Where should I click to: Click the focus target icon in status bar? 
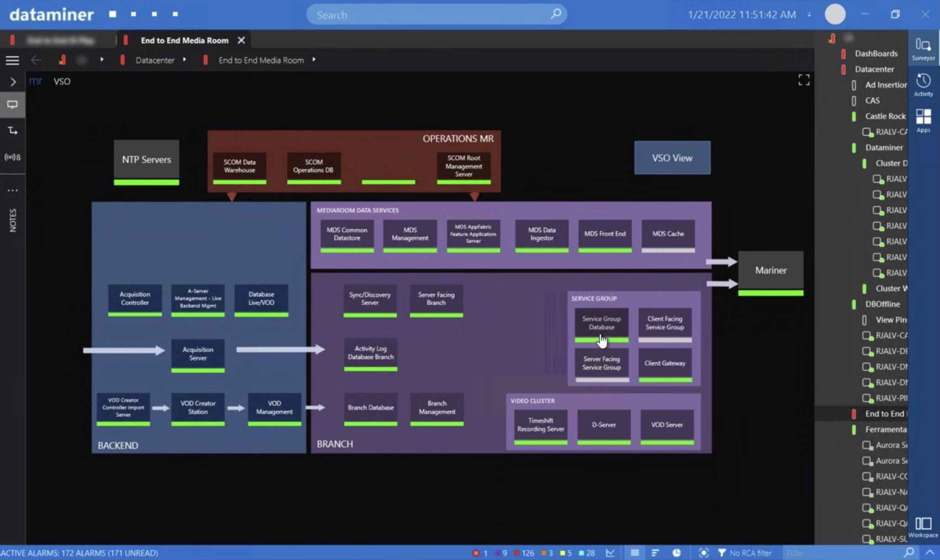[704, 553]
